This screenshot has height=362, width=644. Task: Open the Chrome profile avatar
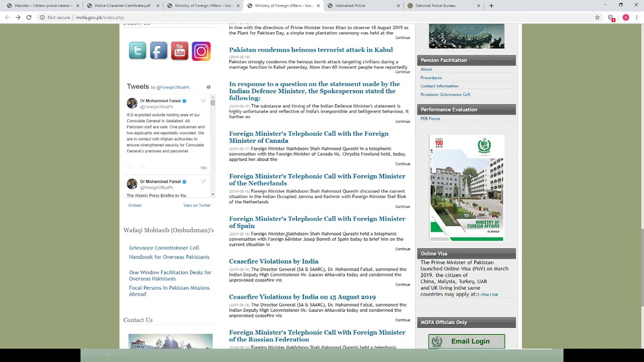click(625, 18)
